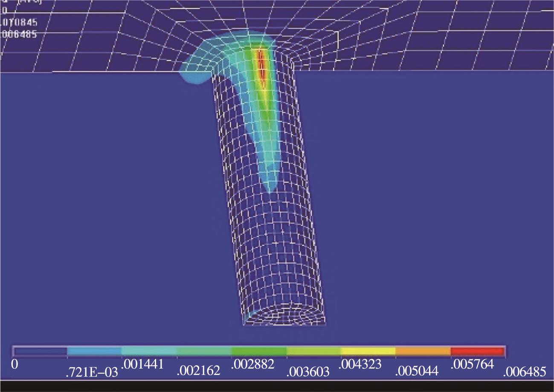
Task: Click the yellow-green legend segment
Action: tap(313, 351)
